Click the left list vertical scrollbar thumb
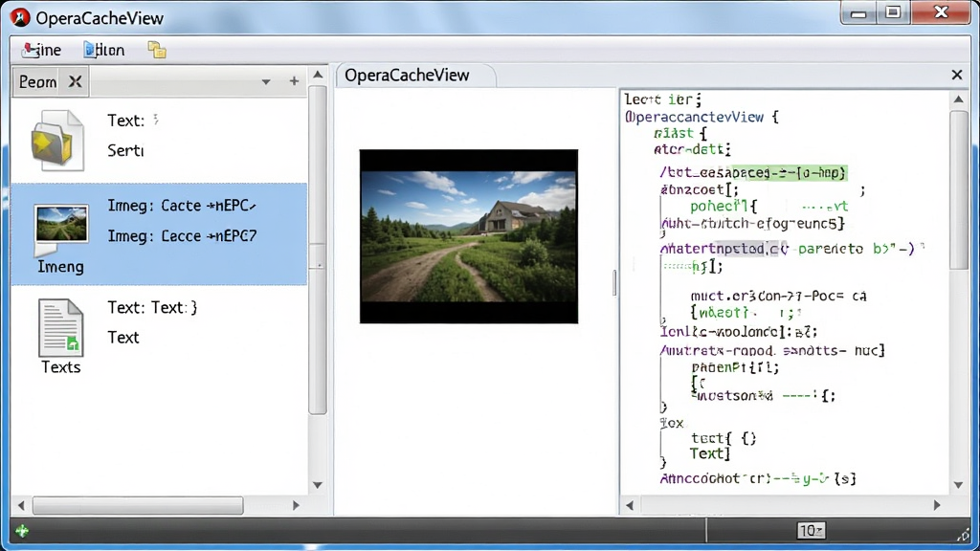The width and height of the screenshot is (980, 551). click(x=318, y=250)
